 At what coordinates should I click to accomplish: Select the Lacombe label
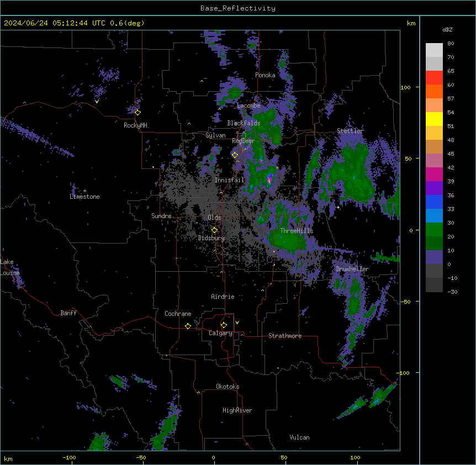(248, 105)
